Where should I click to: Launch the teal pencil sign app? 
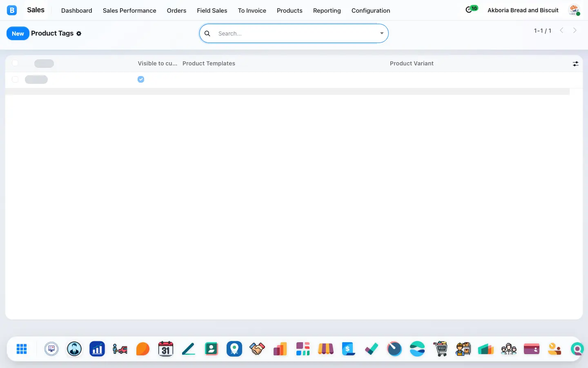(189, 349)
